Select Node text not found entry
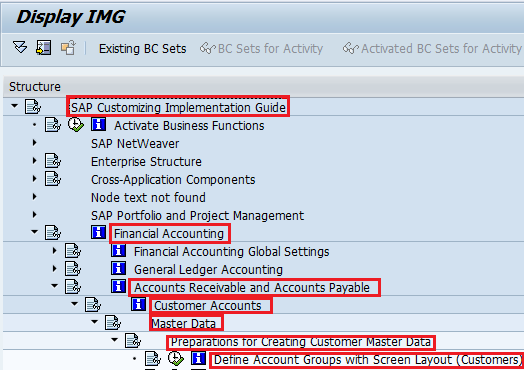 [148, 198]
